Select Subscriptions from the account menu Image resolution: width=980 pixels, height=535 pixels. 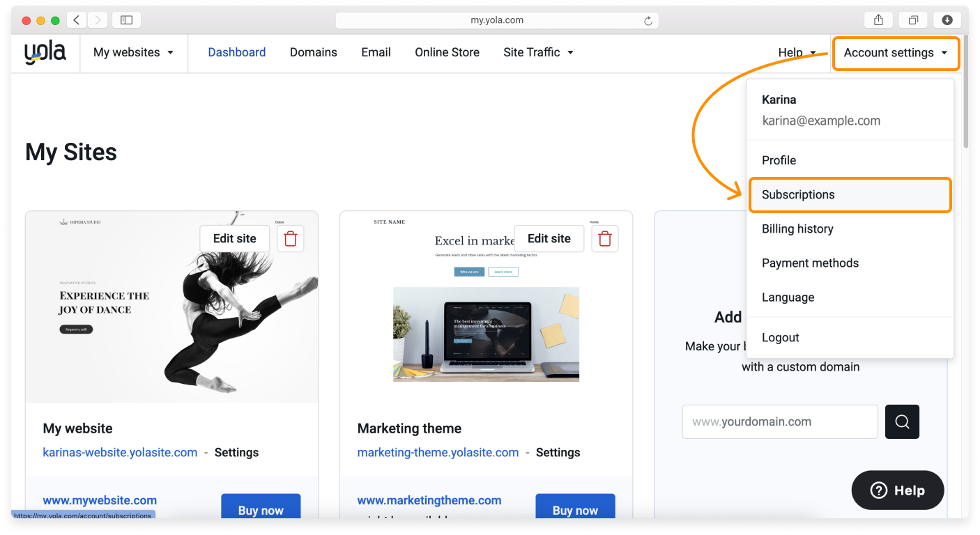tap(797, 195)
